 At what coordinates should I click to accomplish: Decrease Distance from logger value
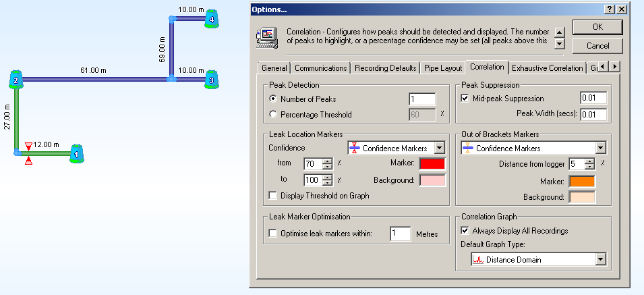590,167
